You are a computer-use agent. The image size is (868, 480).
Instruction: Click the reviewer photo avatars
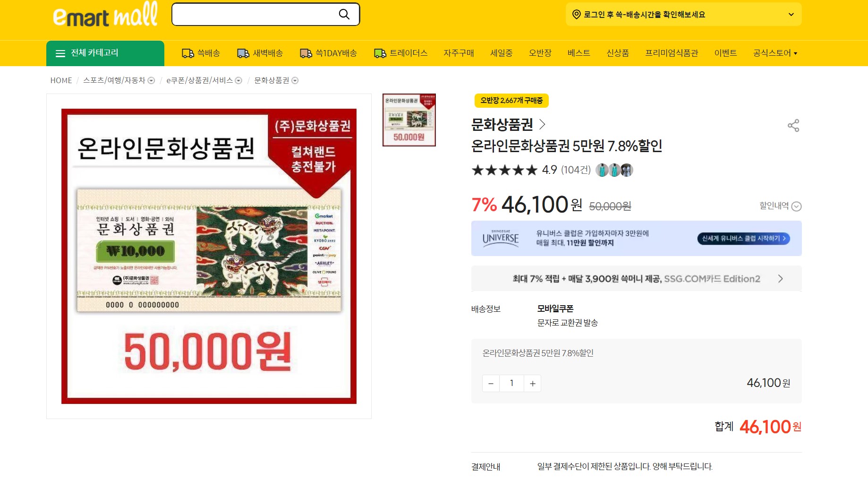tap(614, 170)
